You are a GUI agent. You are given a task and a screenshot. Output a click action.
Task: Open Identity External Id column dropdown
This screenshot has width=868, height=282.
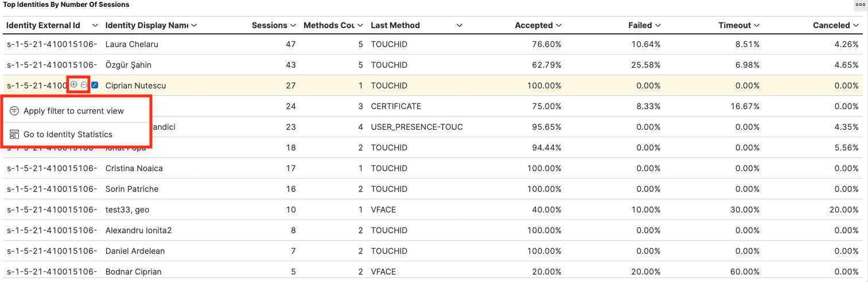pyautogui.click(x=93, y=25)
